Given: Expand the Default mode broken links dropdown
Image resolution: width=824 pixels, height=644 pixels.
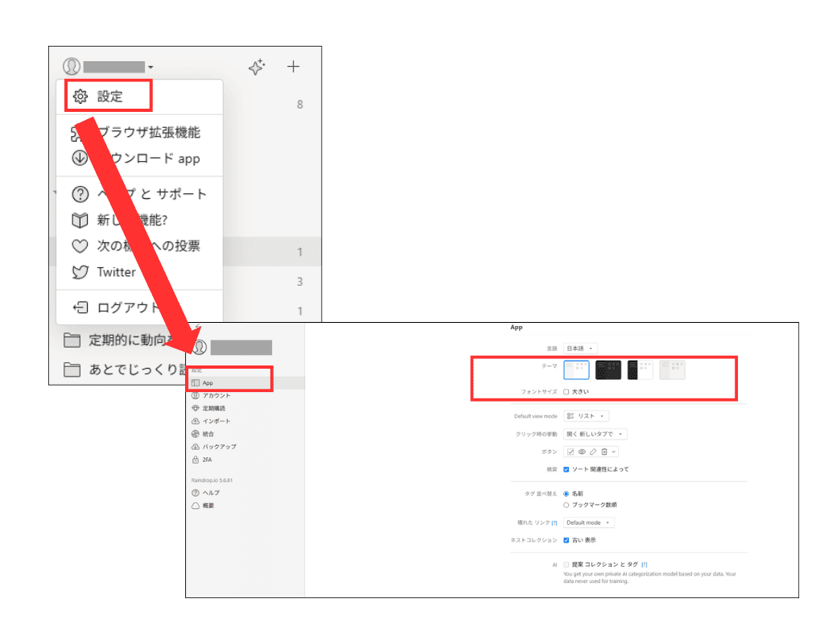Looking at the screenshot, I should 587,522.
